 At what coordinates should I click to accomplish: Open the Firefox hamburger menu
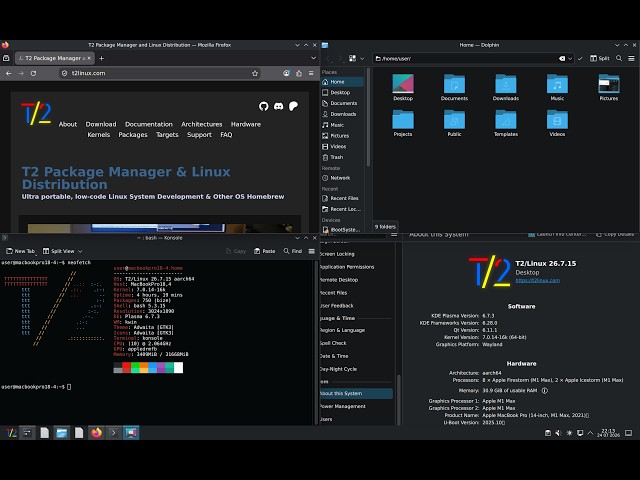tap(311, 73)
